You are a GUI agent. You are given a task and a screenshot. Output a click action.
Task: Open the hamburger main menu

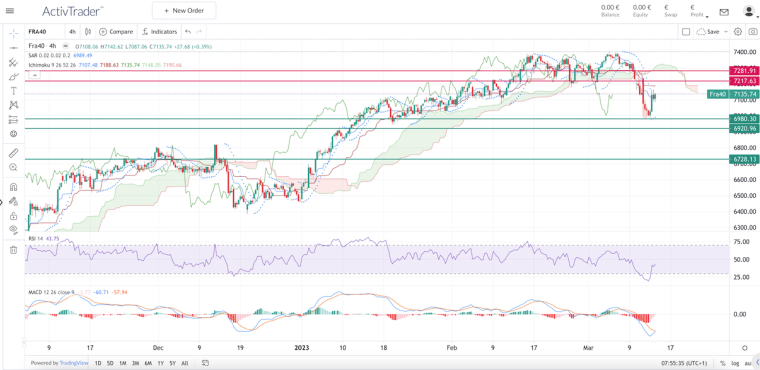pyautogui.click(x=10, y=11)
